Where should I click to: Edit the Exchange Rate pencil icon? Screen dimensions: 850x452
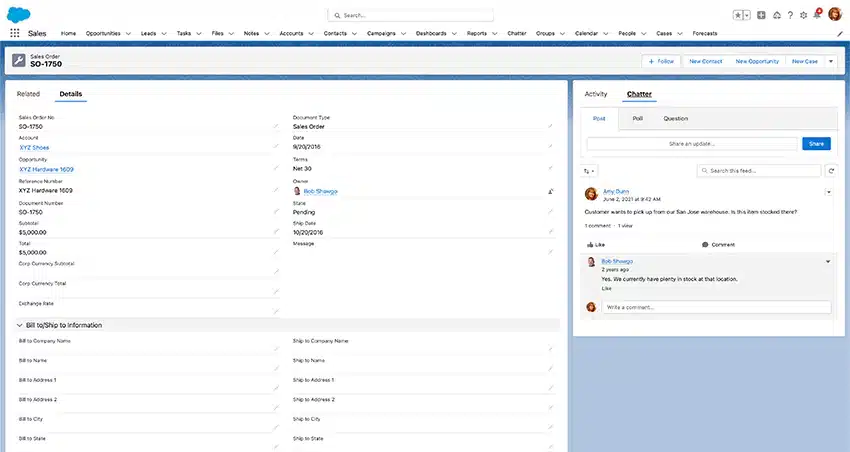pyautogui.click(x=276, y=311)
